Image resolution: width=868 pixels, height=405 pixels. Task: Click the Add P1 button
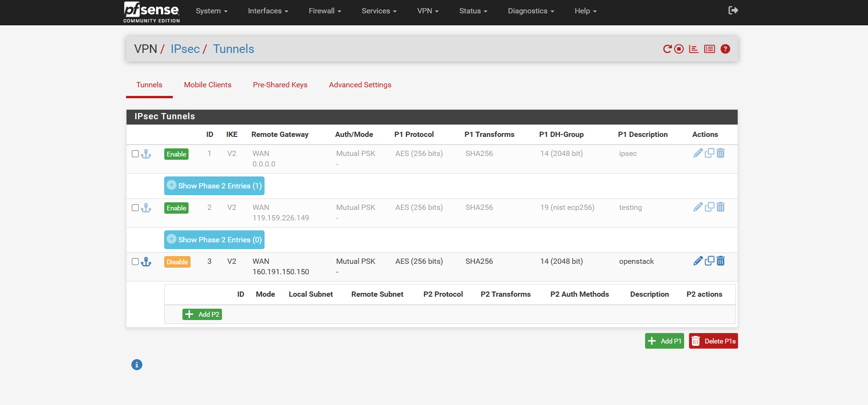point(664,341)
